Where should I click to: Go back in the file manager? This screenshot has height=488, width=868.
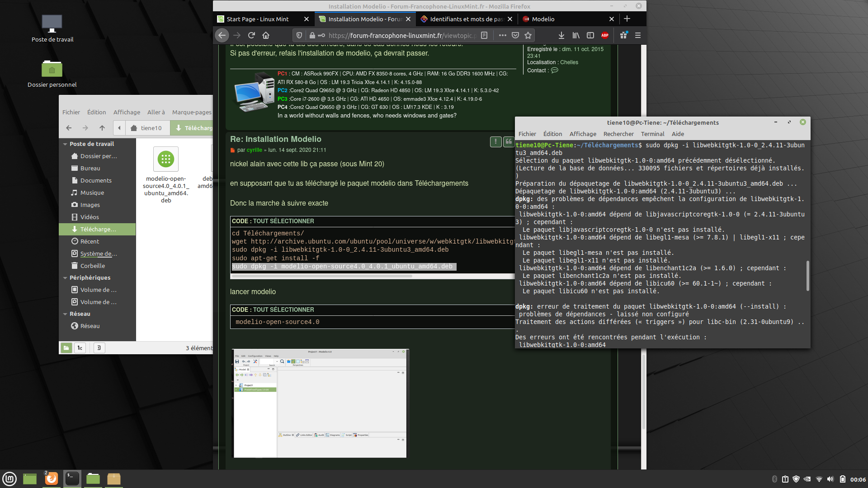tap(69, 128)
